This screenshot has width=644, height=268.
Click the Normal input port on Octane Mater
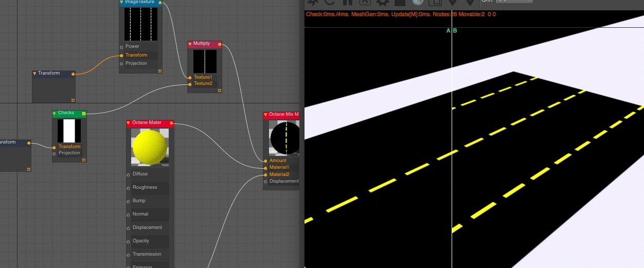[129, 215]
